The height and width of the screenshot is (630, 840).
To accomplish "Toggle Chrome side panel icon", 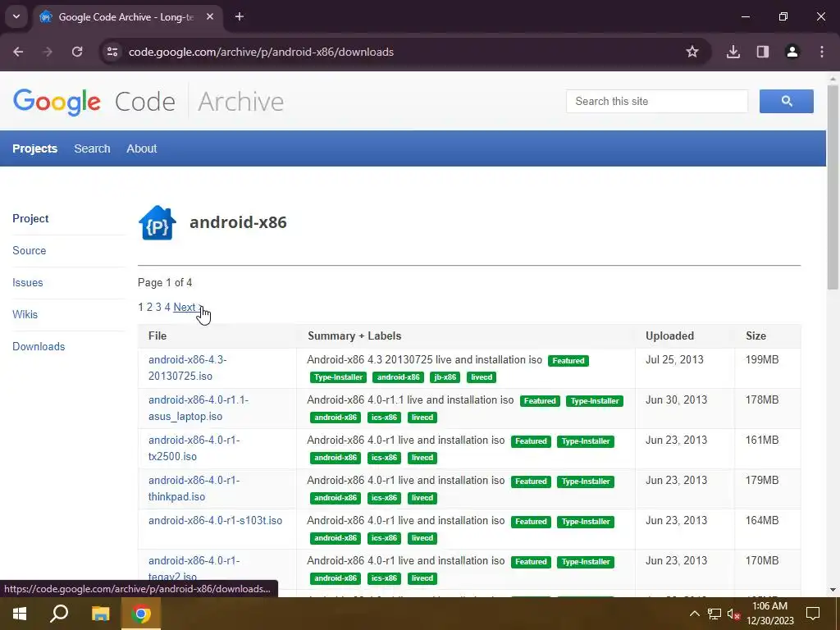I will (763, 52).
